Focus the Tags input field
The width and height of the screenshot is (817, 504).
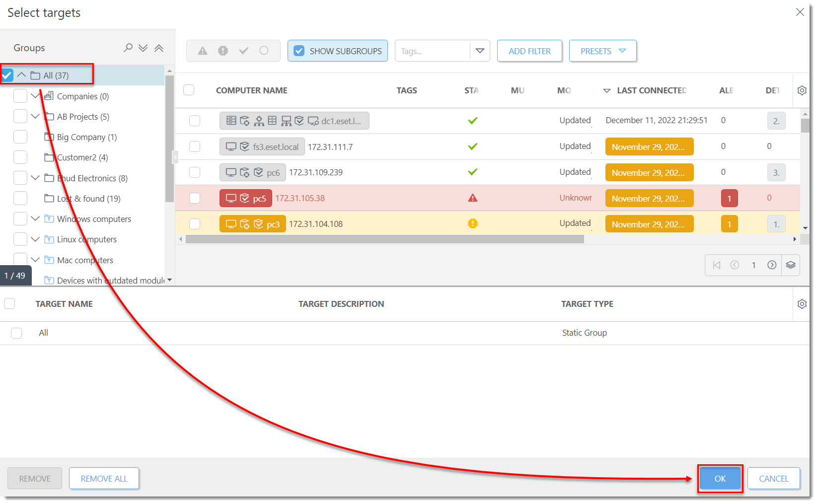click(433, 51)
